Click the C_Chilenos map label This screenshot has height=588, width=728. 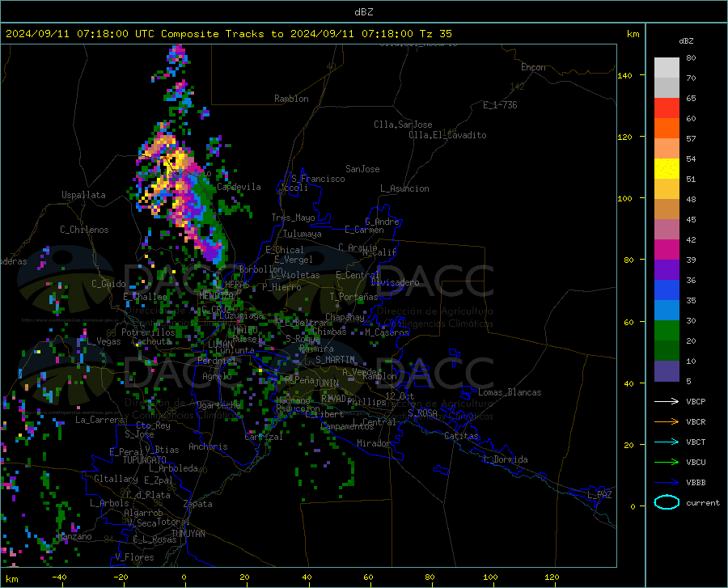pos(84,230)
